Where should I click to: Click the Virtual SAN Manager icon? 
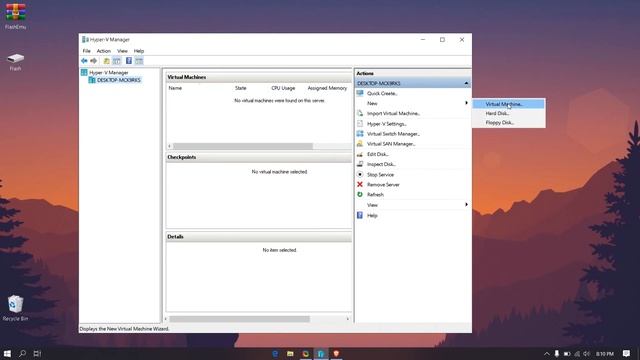click(360, 144)
